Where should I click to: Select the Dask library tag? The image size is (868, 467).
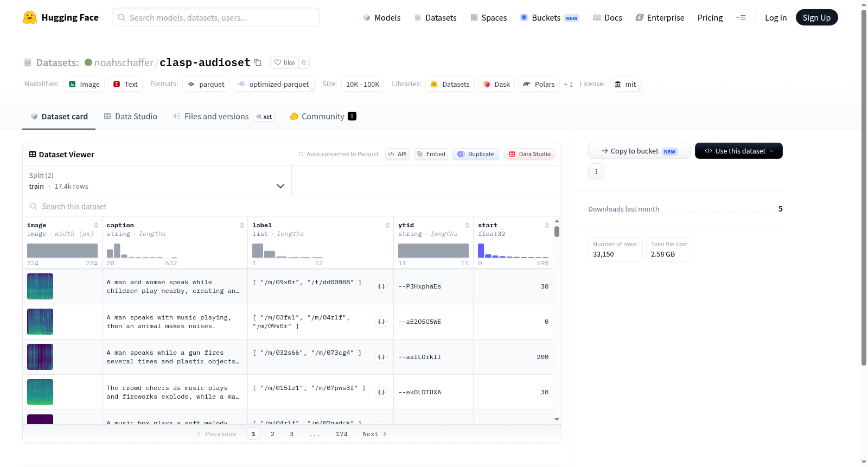coord(496,84)
